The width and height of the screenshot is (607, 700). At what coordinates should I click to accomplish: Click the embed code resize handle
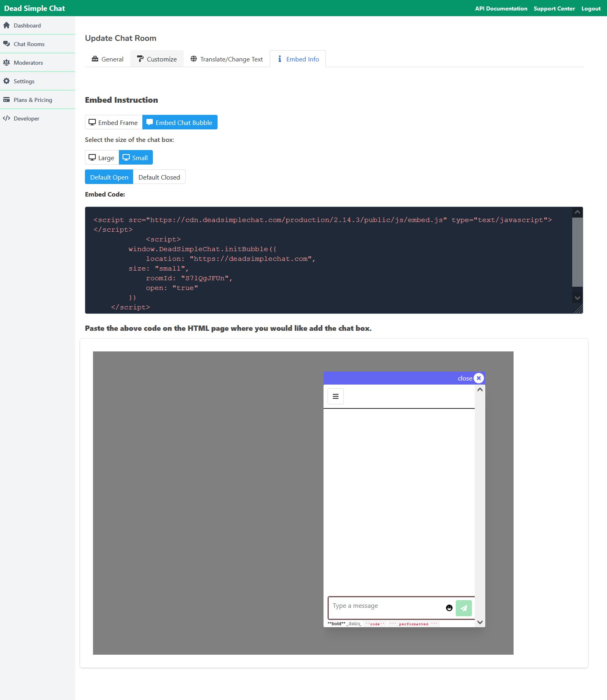pos(579,309)
